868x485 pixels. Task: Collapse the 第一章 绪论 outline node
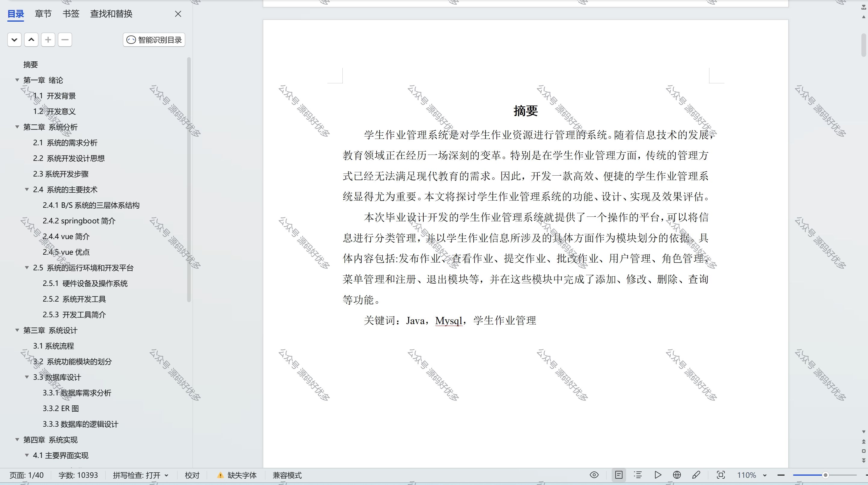pos(17,80)
